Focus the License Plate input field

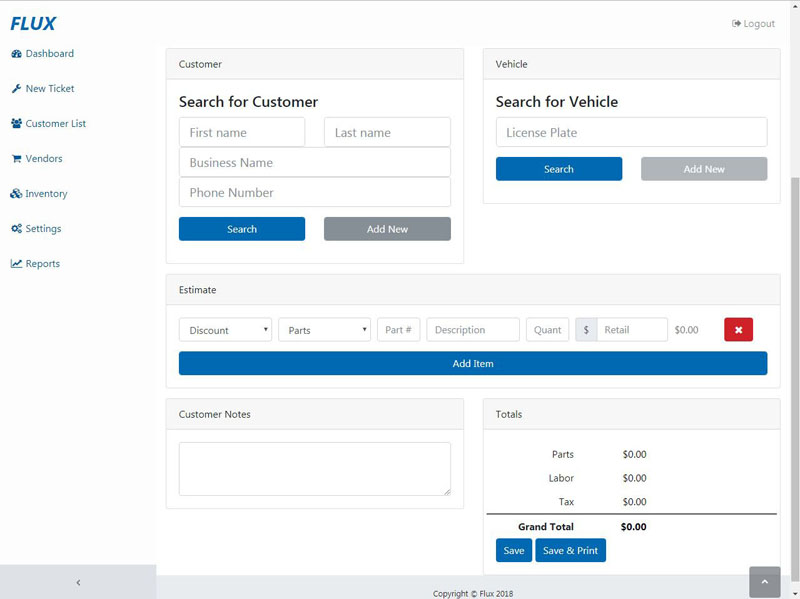[631, 133]
